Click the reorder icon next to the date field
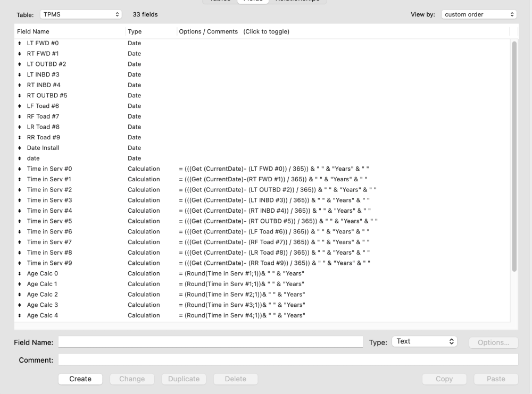The image size is (532, 394). [20, 158]
